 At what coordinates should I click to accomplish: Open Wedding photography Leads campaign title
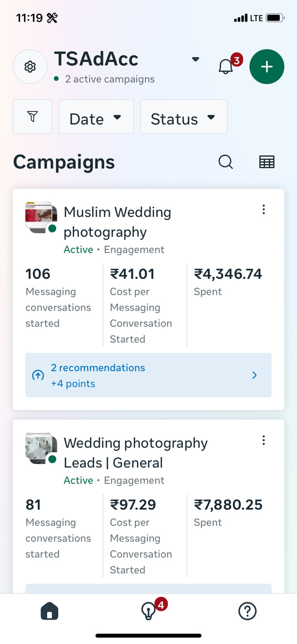(x=136, y=453)
